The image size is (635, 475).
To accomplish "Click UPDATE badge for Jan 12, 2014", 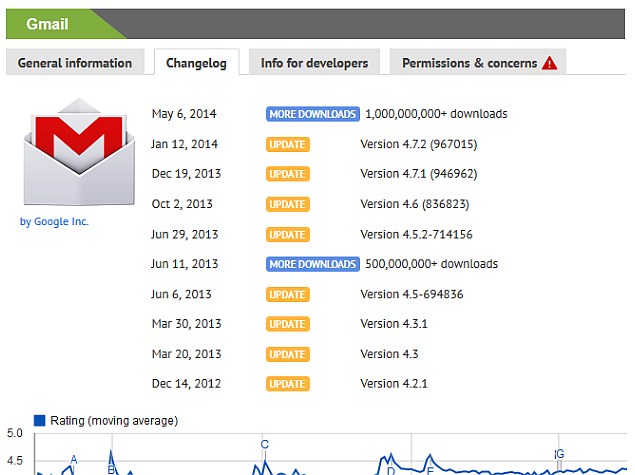I will [x=288, y=145].
